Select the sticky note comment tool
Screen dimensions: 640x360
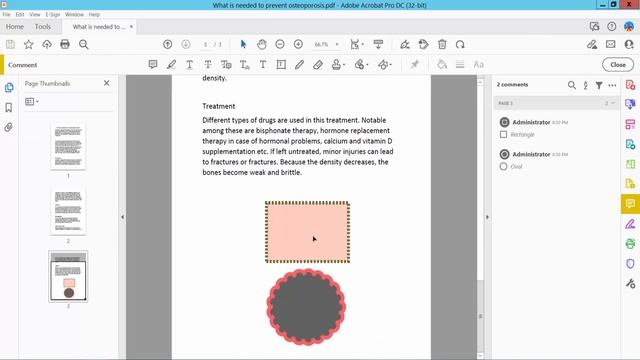click(153, 64)
